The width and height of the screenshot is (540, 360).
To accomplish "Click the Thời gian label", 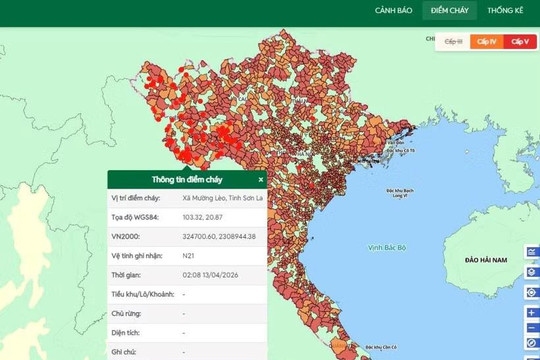I will 126,275.
